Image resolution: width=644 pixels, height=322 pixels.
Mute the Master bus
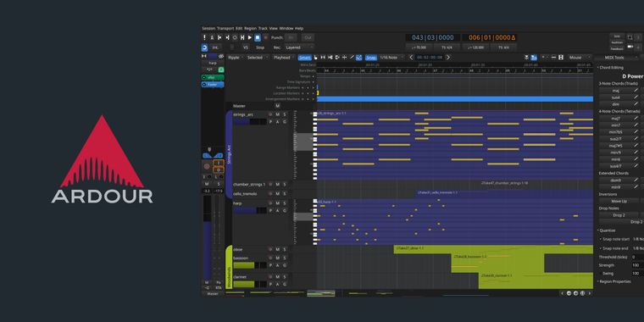(x=278, y=106)
